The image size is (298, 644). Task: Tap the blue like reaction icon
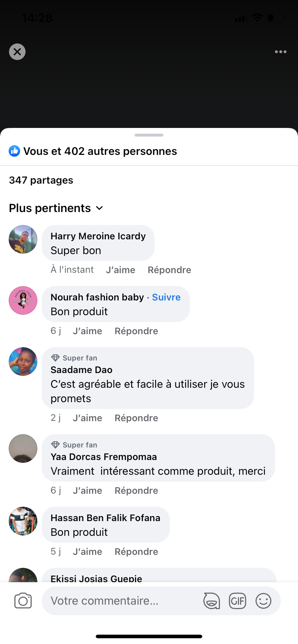(x=14, y=151)
